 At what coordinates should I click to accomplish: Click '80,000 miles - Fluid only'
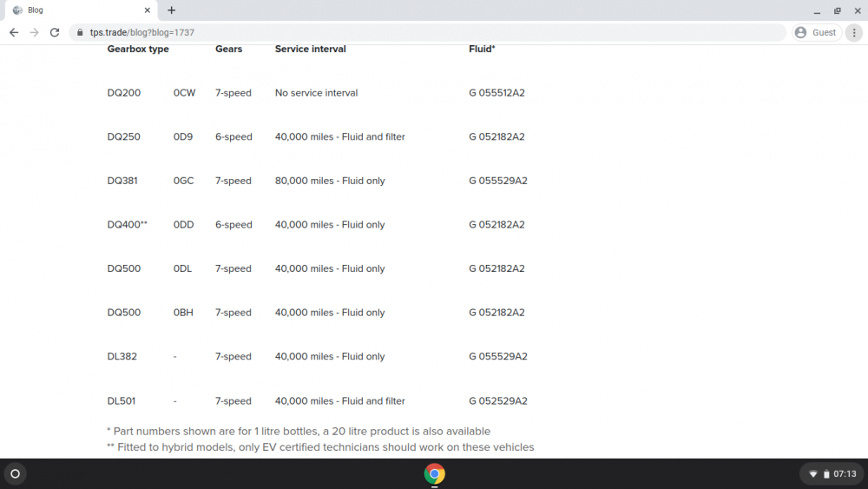330,181
